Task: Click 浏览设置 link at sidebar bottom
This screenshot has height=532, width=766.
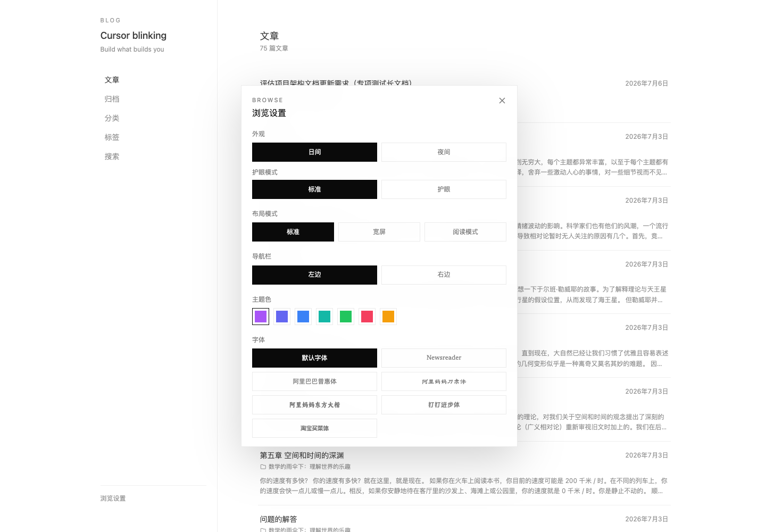Action: [113, 498]
